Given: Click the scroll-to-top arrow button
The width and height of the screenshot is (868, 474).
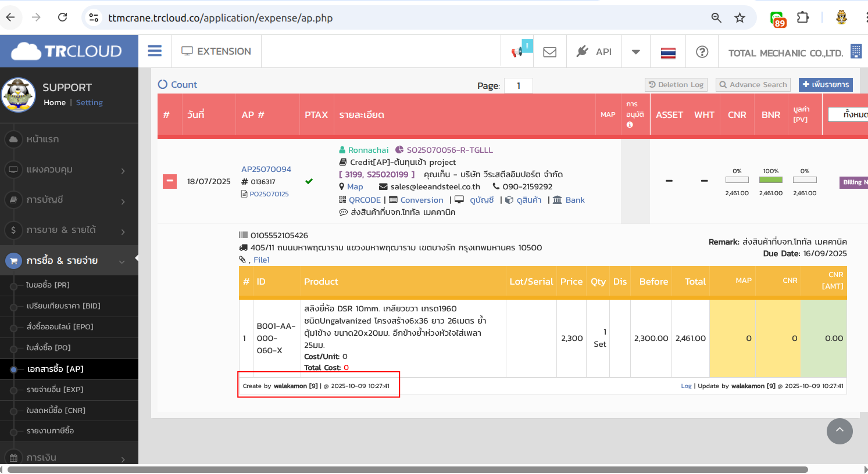Looking at the screenshot, I should [x=840, y=430].
